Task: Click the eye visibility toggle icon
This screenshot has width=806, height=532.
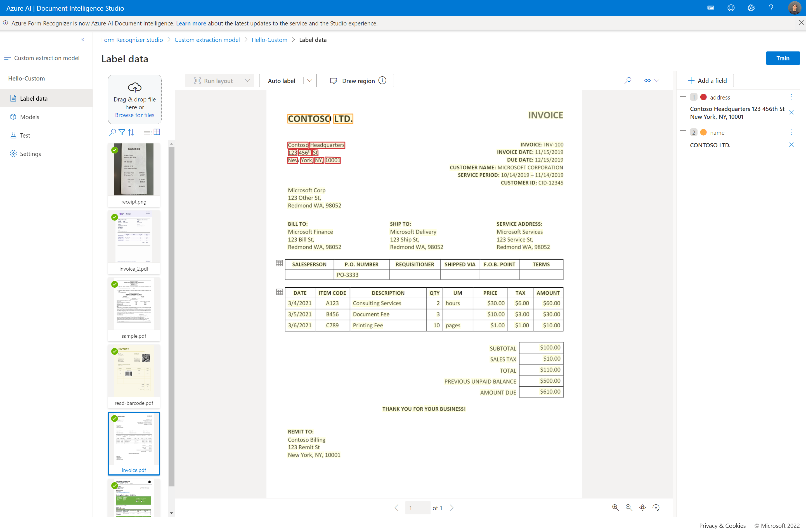Action: (647, 80)
